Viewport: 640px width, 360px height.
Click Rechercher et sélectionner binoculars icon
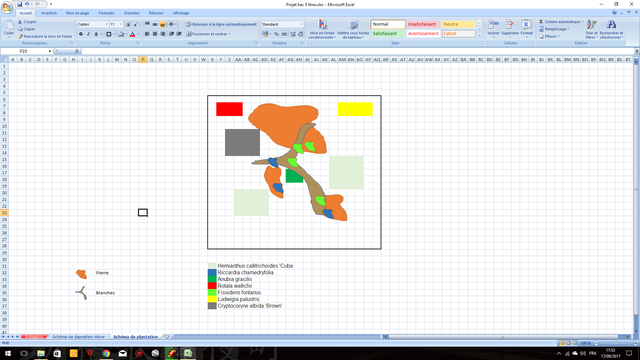(611, 29)
